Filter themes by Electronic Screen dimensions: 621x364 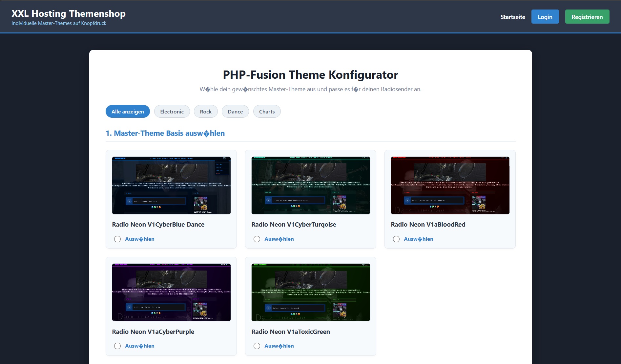tap(172, 111)
